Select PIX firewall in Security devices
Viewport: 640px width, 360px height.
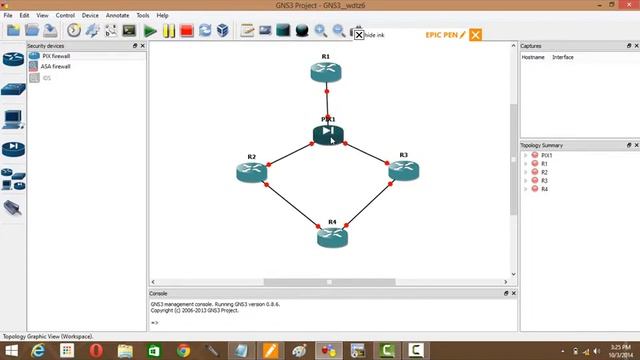87,56
